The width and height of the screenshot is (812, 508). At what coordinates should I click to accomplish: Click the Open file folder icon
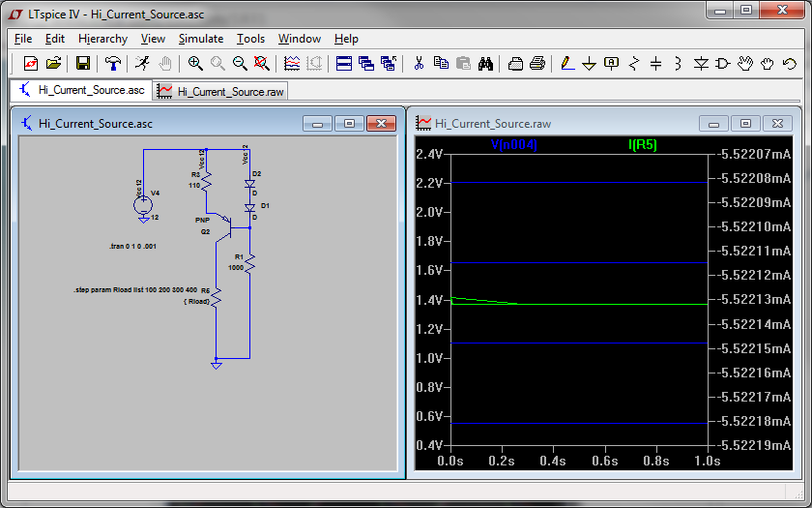[x=53, y=64]
